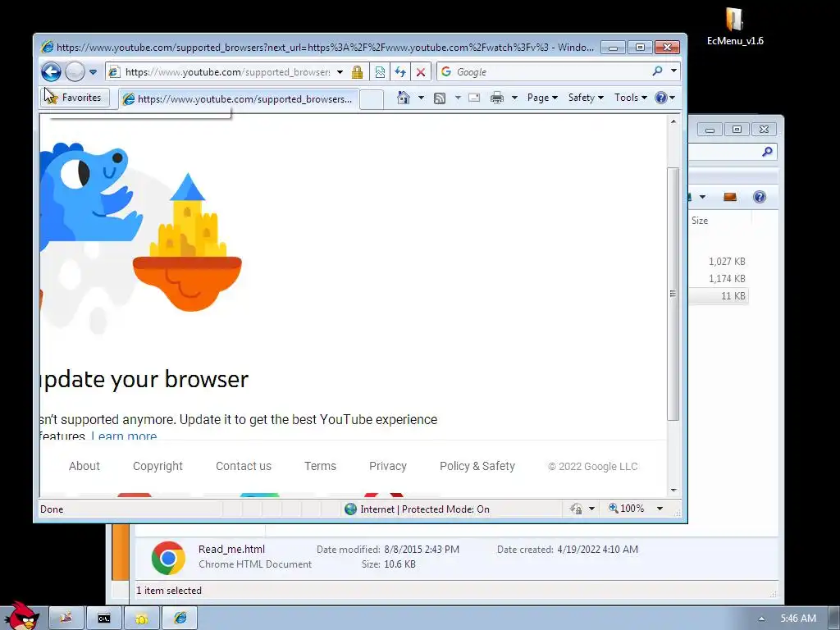
Task: Stop loading with the red X icon
Action: pyautogui.click(x=421, y=72)
